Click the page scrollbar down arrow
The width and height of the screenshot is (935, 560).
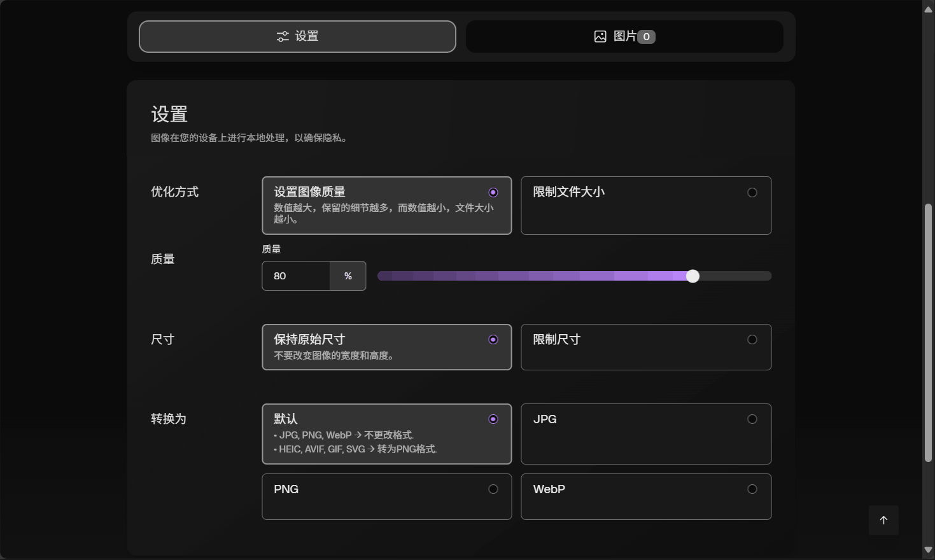pyautogui.click(x=928, y=550)
